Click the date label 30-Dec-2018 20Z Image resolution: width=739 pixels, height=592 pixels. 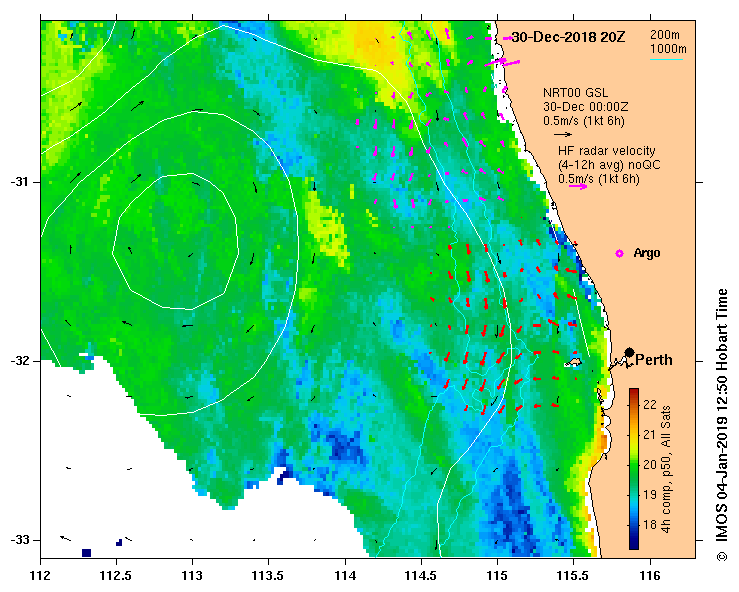point(568,37)
